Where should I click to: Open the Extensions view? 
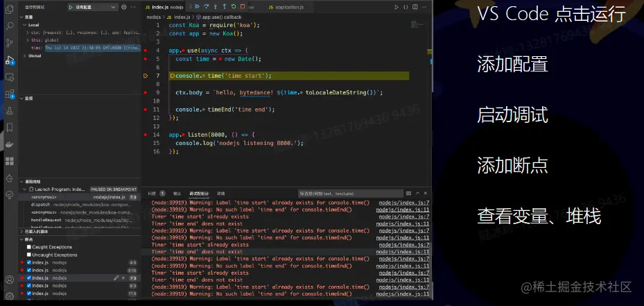point(10,94)
